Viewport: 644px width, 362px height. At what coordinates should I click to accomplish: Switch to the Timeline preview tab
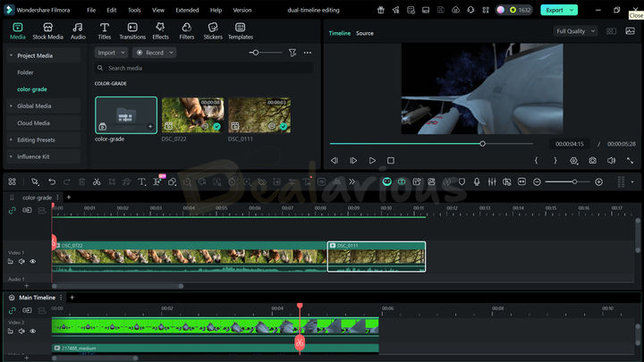[339, 33]
